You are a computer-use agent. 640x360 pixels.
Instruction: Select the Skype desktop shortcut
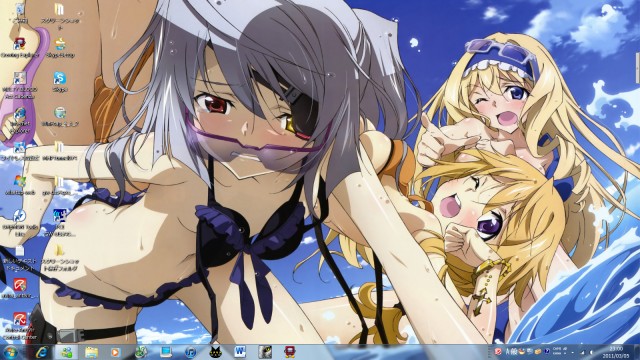tap(60, 81)
